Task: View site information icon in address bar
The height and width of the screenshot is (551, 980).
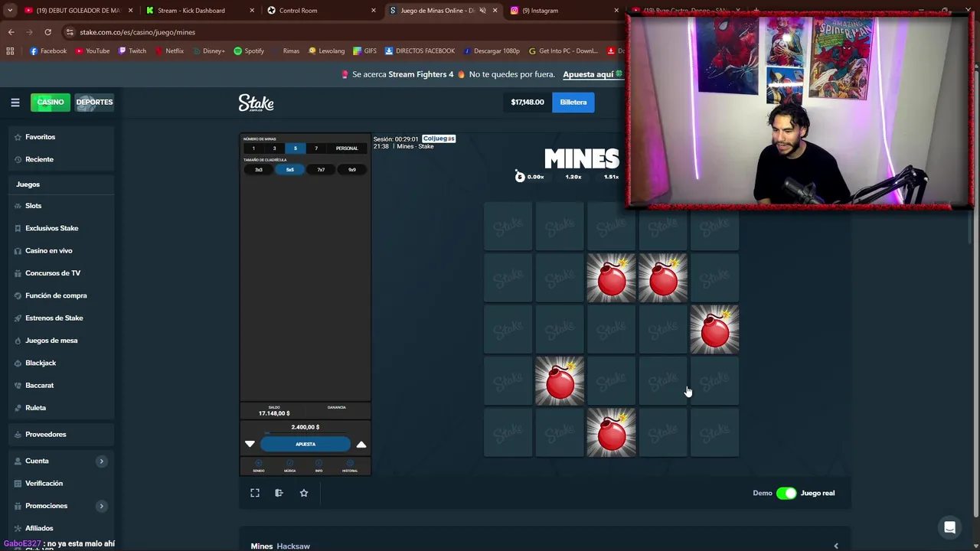Action: pos(70,32)
